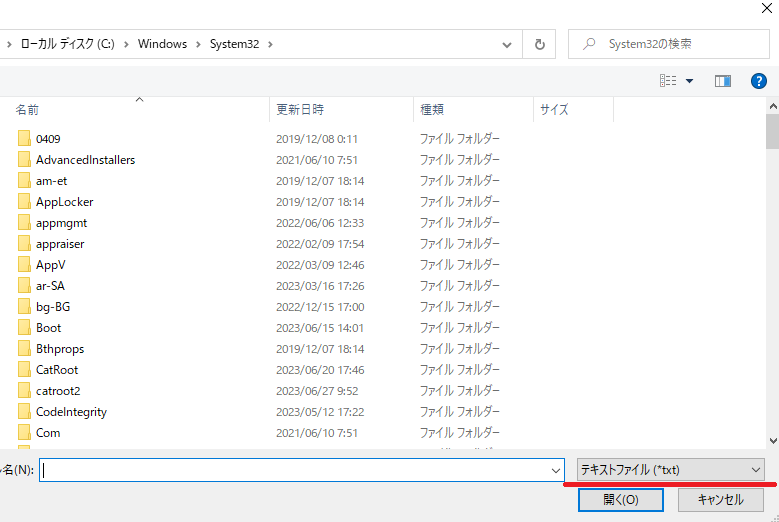The height and width of the screenshot is (522, 779).
Task: Select the CodeIntegrity folder icon
Action: (24, 411)
